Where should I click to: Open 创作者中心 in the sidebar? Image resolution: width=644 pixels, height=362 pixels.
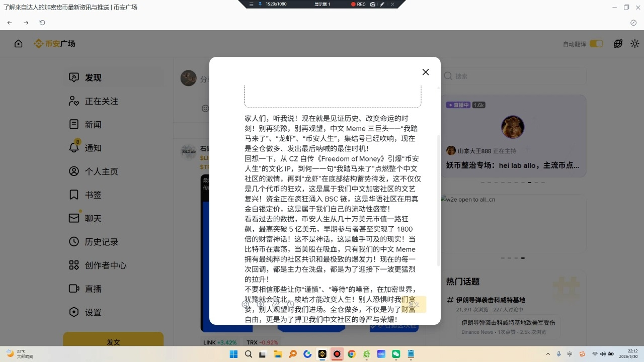coord(114,265)
